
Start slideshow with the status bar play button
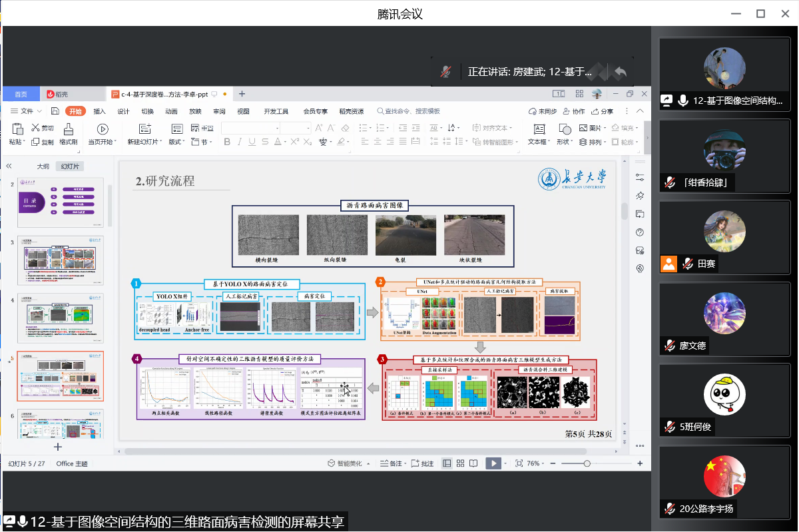coord(493,463)
